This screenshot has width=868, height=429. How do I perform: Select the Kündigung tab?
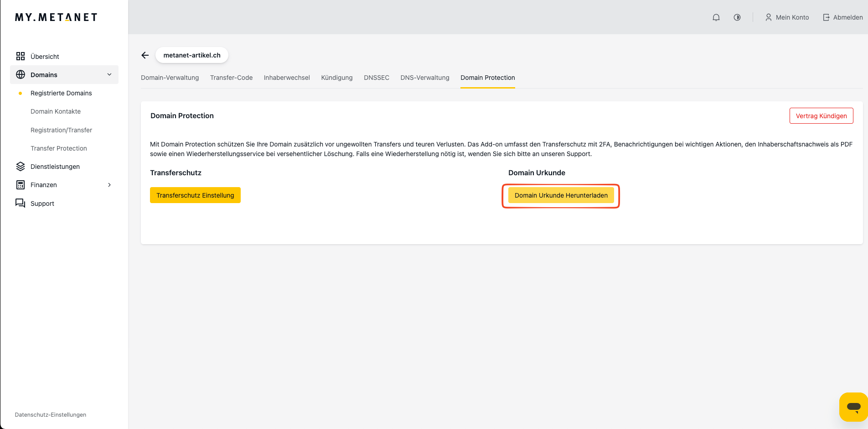point(337,78)
